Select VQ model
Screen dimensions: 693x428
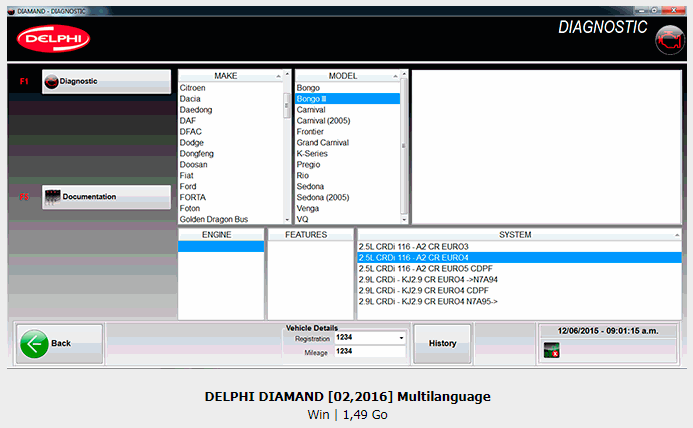[347, 219]
